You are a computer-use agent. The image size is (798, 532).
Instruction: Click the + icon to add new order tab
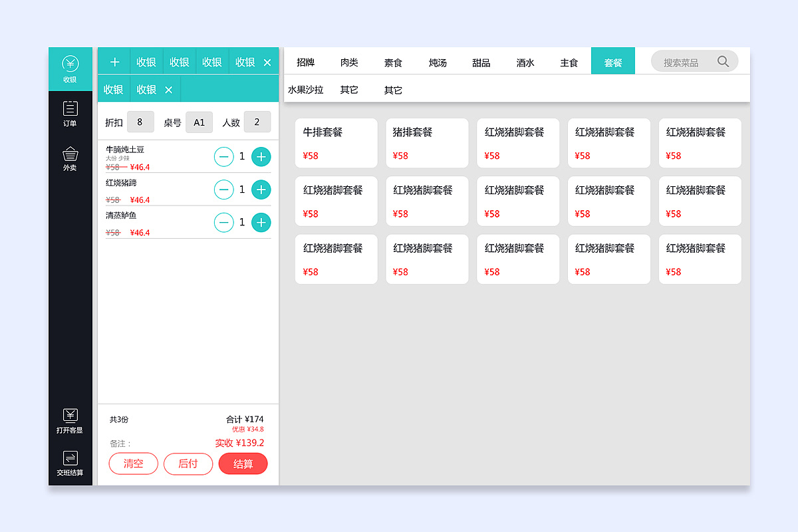pos(114,61)
